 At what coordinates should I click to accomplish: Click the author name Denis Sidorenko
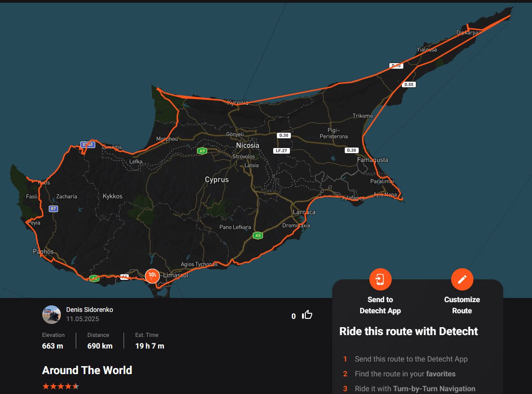[x=89, y=310]
